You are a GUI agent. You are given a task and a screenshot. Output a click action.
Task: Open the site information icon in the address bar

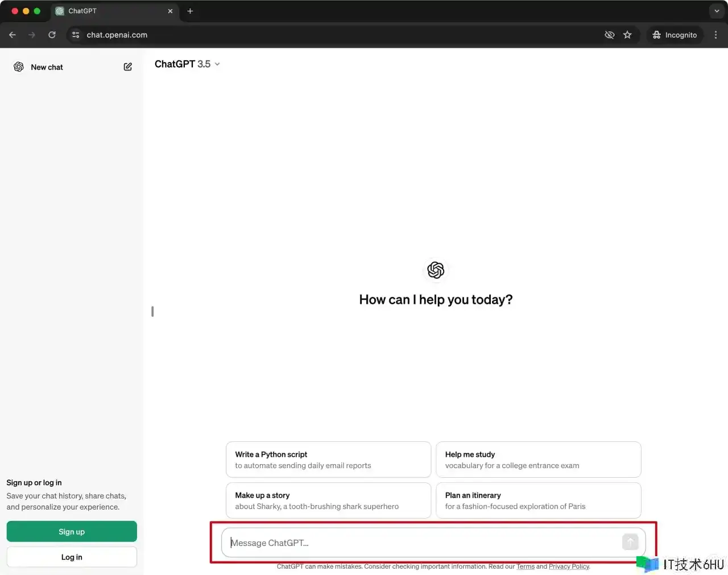76,35
